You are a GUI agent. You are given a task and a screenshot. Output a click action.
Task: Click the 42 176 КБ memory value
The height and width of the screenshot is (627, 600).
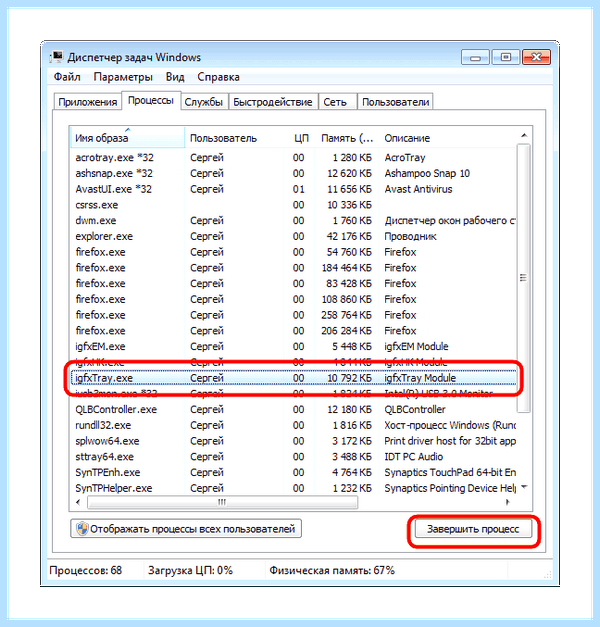click(x=349, y=236)
